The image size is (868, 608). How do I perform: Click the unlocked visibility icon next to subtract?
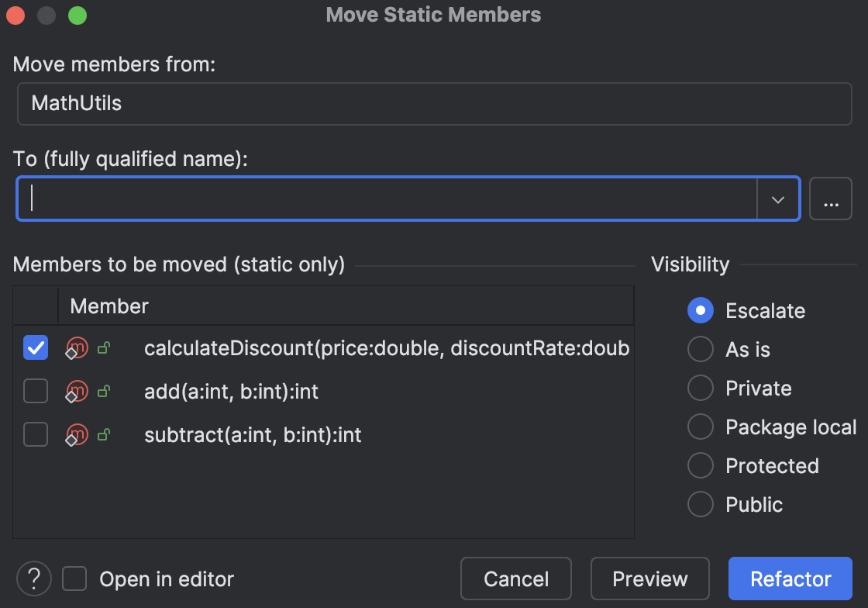(104, 434)
